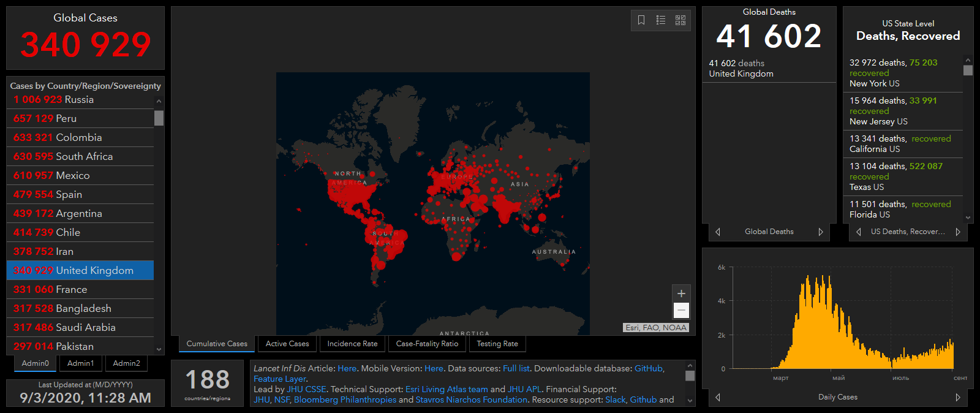The image size is (980, 413).
Task: Show next chart right of Daily Cases
Action: [x=958, y=397]
